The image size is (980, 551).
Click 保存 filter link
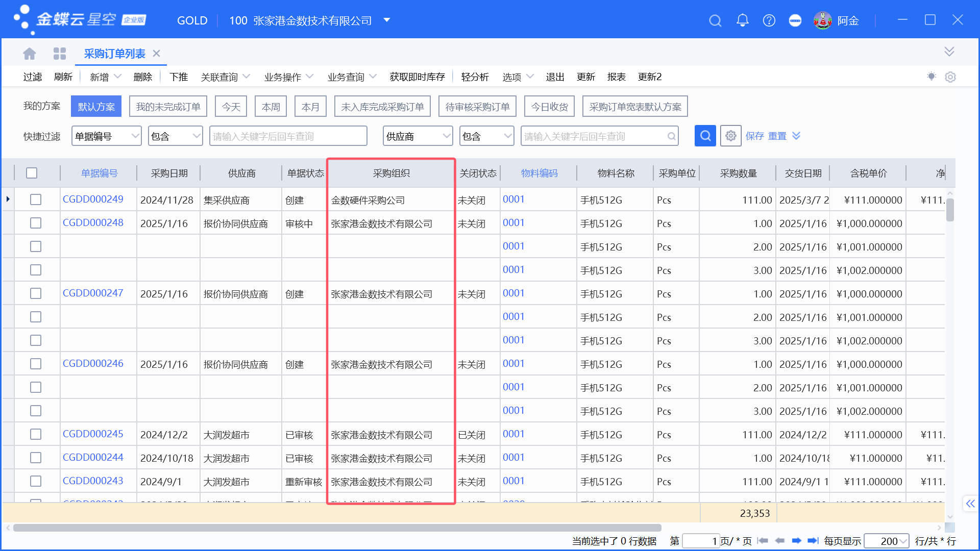pyautogui.click(x=755, y=136)
